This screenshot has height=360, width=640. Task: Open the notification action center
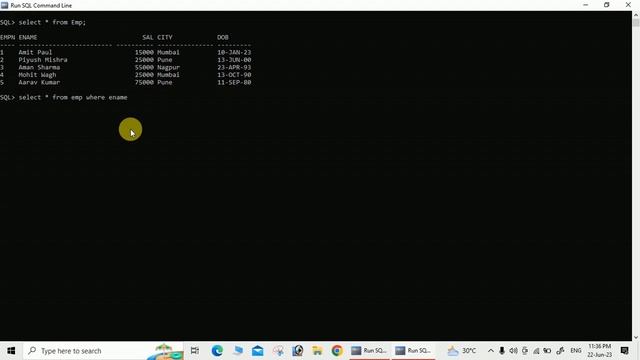tap(624, 351)
